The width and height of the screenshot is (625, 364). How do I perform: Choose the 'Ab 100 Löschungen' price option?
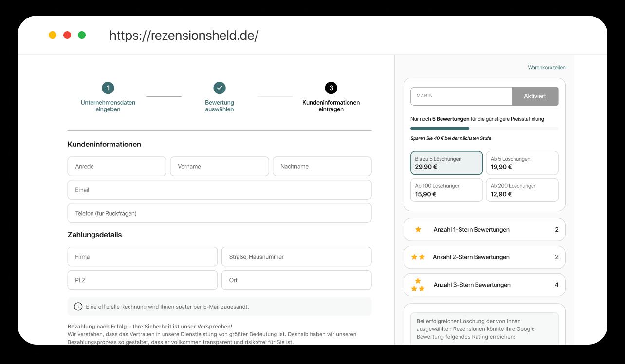pyautogui.click(x=446, y=190)
